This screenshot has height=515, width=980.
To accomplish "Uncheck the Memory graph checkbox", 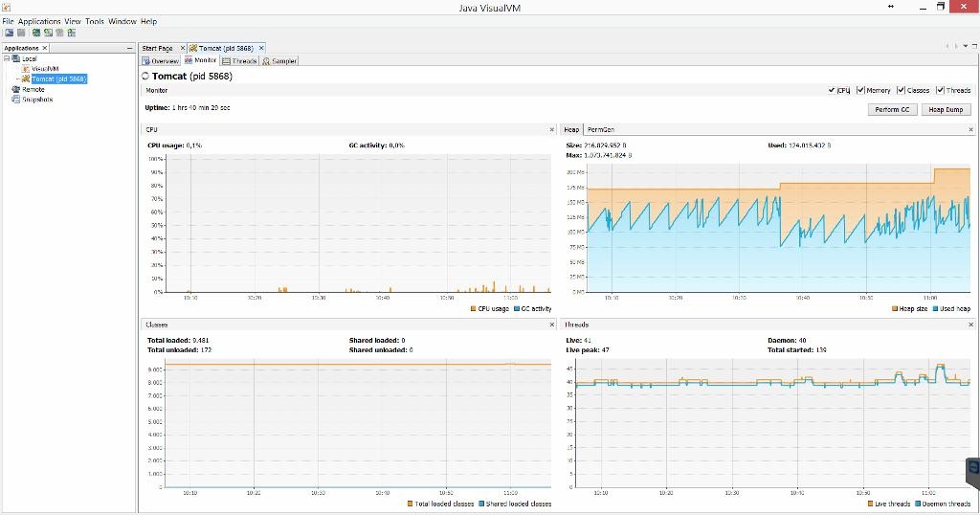I will (x=860, y=90).
